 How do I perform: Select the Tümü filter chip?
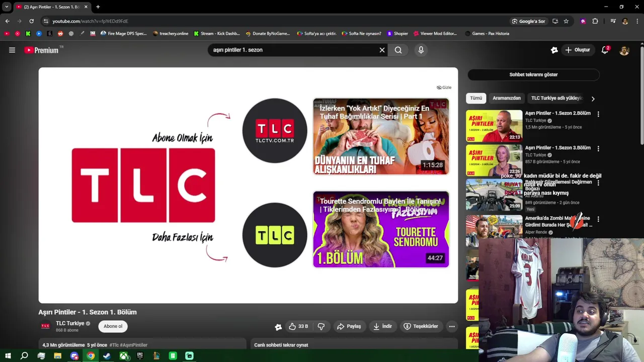pos(476,98)
